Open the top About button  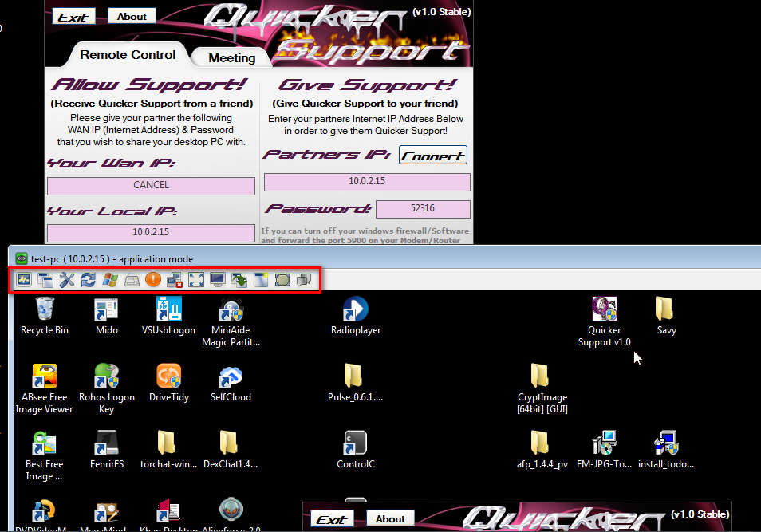[x=132, y=16]
